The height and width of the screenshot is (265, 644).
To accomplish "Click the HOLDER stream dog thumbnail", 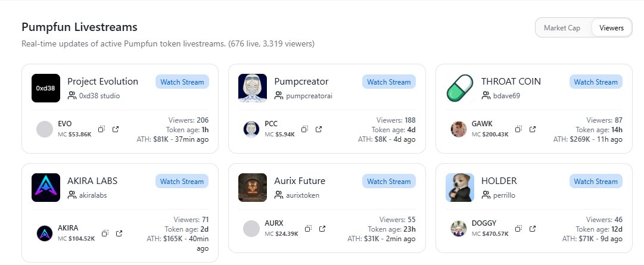I will pos(460,188).
